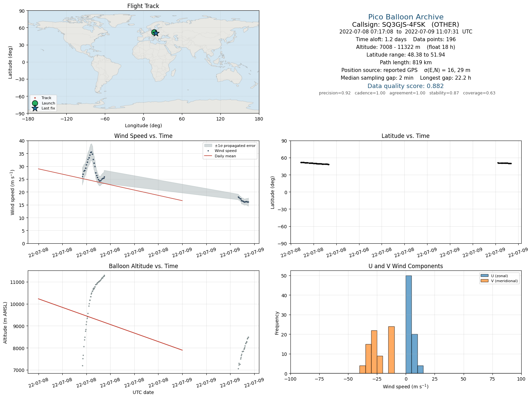532x398 pixels.
Task: Click the Median sampling gap line
Action: [406, 78]
